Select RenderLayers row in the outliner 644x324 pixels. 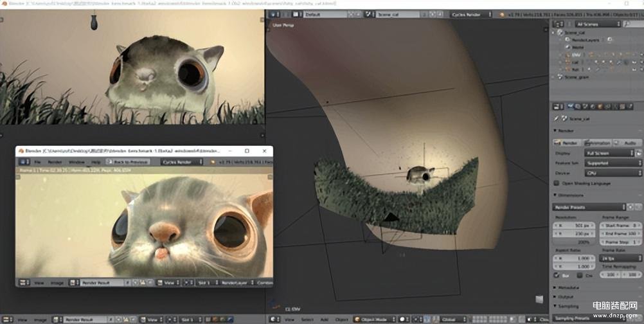(x=586, y=40)
